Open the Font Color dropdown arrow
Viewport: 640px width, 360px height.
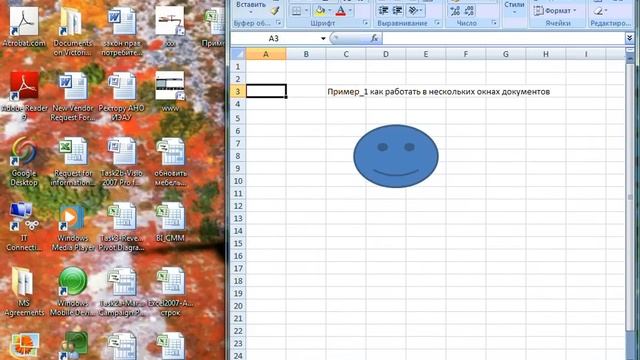click(x=350, y=11)
